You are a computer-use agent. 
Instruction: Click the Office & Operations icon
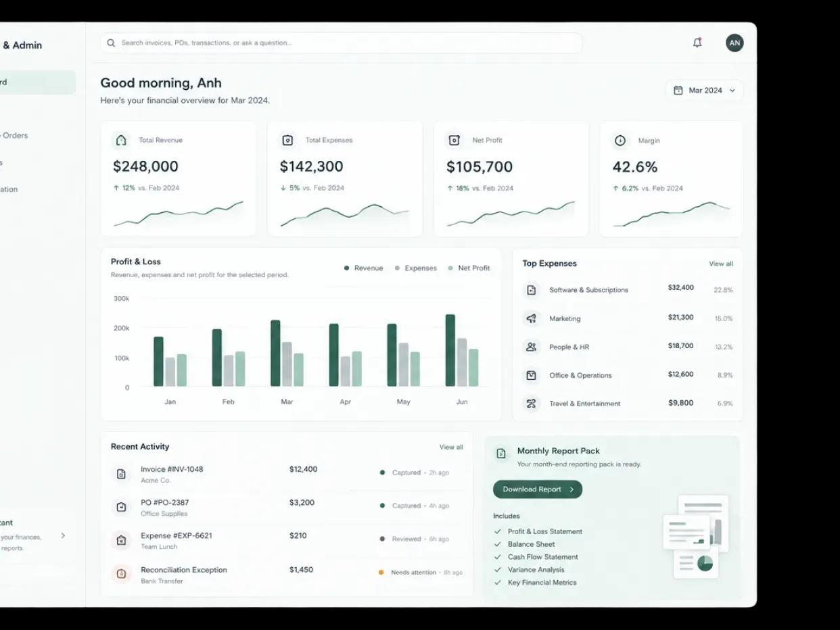point(532,375)
